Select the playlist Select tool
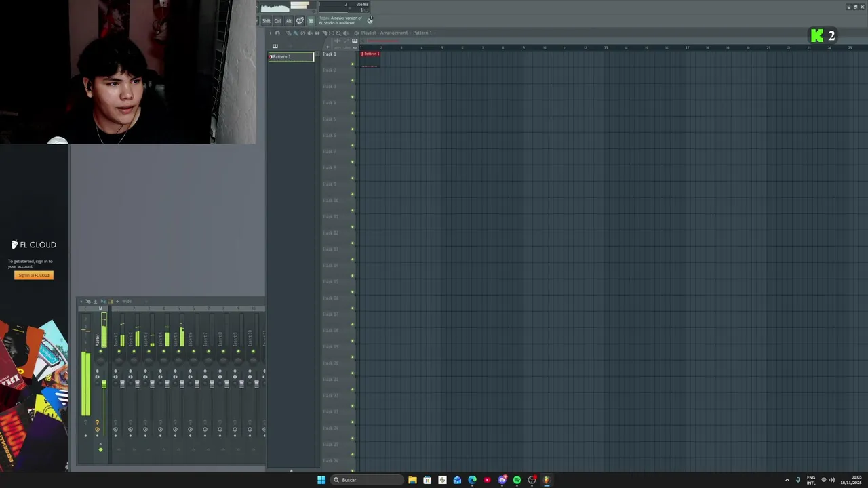Image resolution: width=868 pixels, height=488 pixels. point(332,33)
